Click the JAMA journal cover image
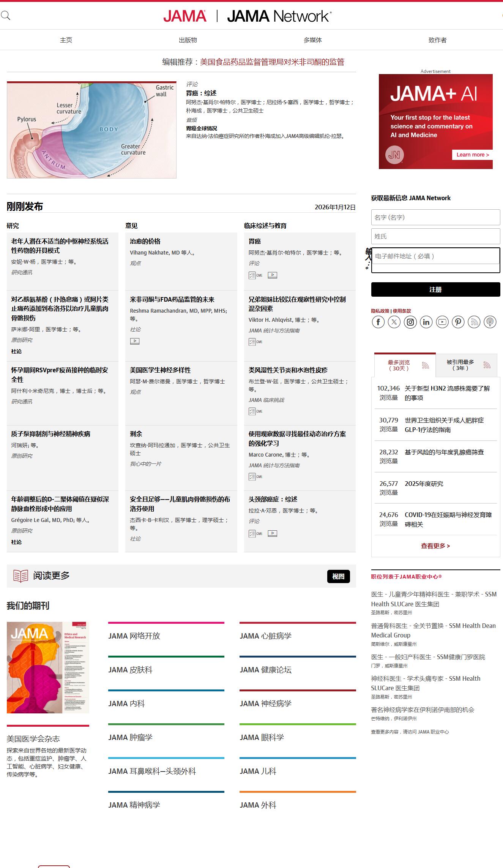 point(48,667)
